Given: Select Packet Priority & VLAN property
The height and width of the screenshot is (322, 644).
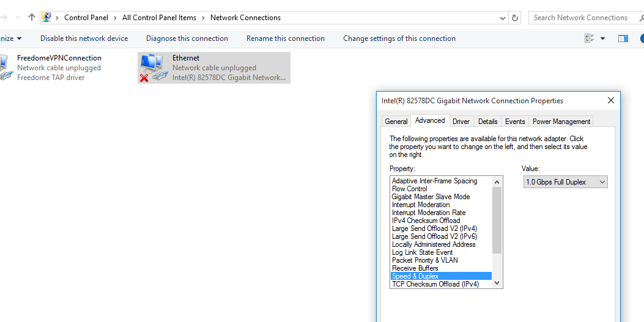Looking at the screenshot, I should tap(441, 260).
